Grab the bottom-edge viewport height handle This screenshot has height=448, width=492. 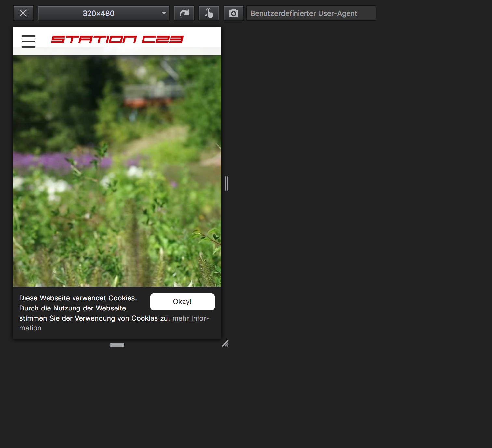117,345
